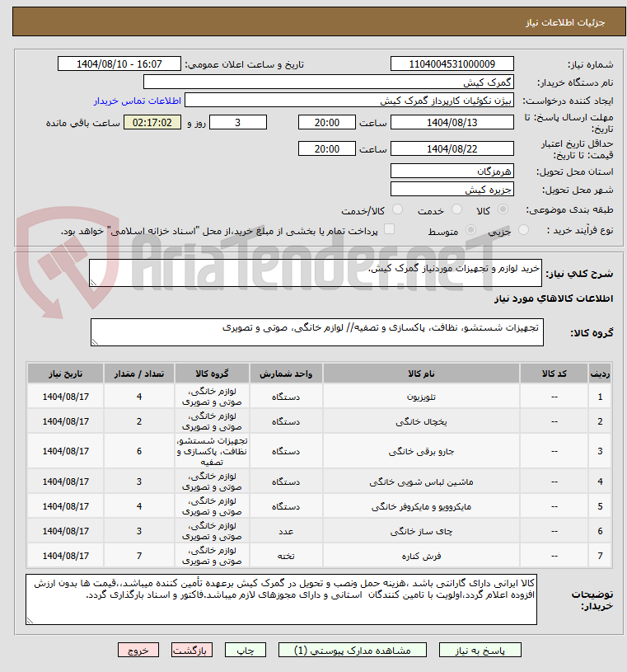Click the quantity 2 for یخچال خانگی
This screenshot has height=672, width=627.
[x=139, y=421]
